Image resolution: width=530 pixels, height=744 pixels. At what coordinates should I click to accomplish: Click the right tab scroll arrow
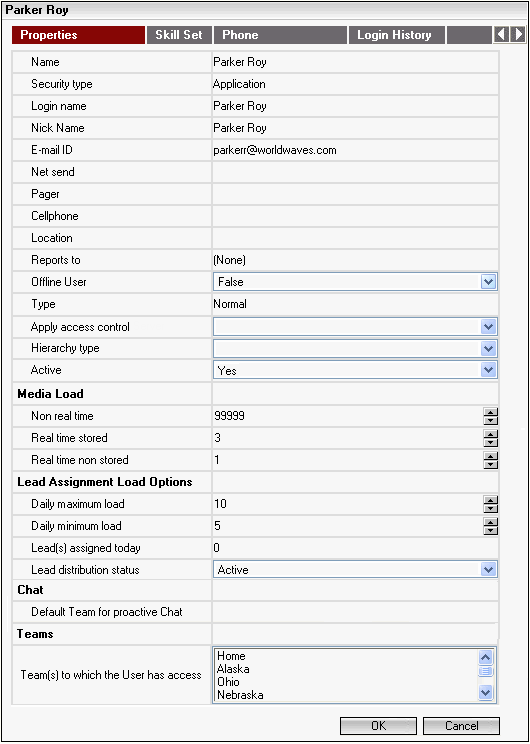click(518, 35)
